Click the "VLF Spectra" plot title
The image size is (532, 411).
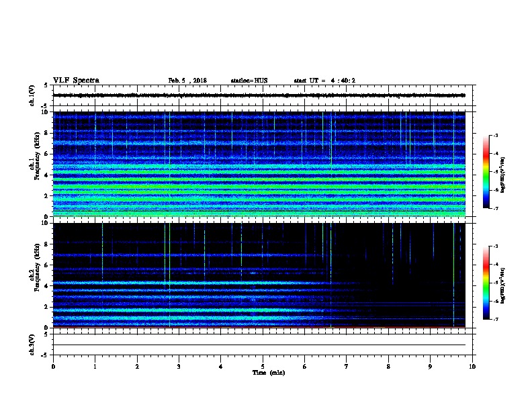(x=76, y=81)
